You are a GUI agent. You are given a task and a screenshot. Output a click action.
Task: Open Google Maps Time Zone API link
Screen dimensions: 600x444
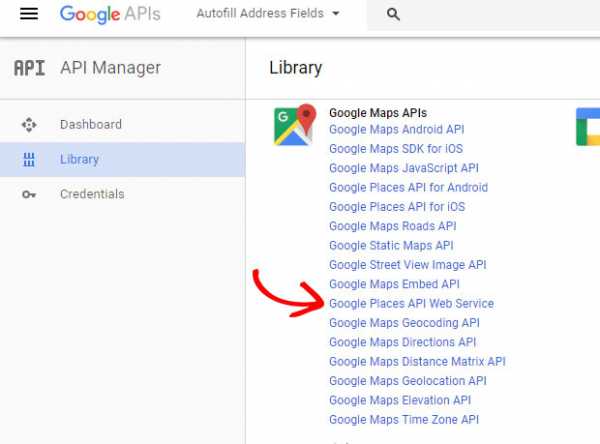click(x=403, y=420)
